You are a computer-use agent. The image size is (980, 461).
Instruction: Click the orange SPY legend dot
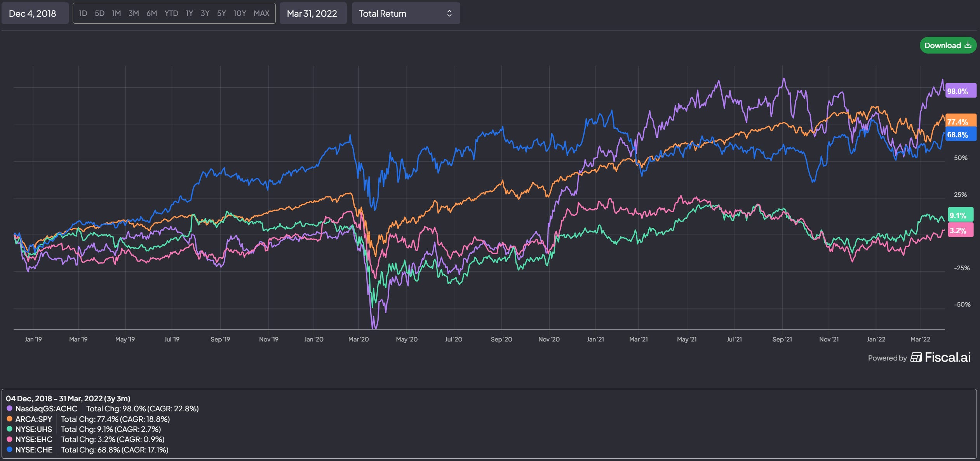[9, 419]
